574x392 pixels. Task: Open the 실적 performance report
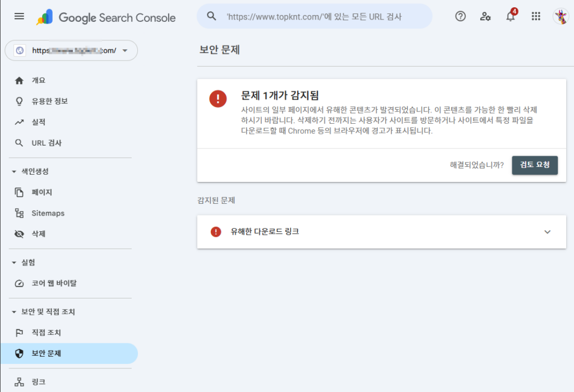(x=38, y=122)
